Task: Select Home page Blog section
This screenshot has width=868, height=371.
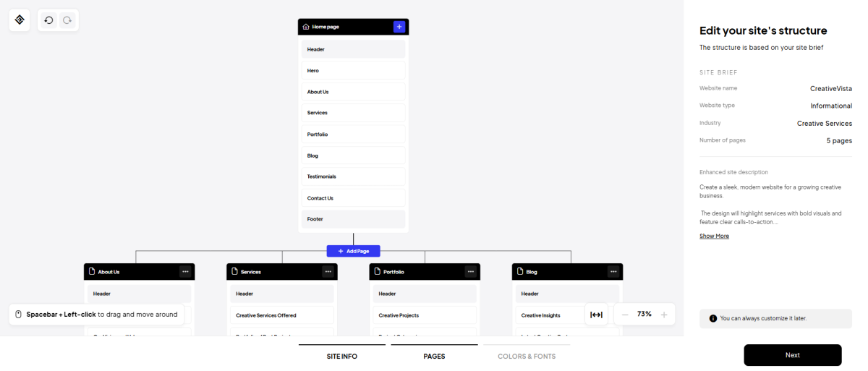Action: click(x=353, y=155)
